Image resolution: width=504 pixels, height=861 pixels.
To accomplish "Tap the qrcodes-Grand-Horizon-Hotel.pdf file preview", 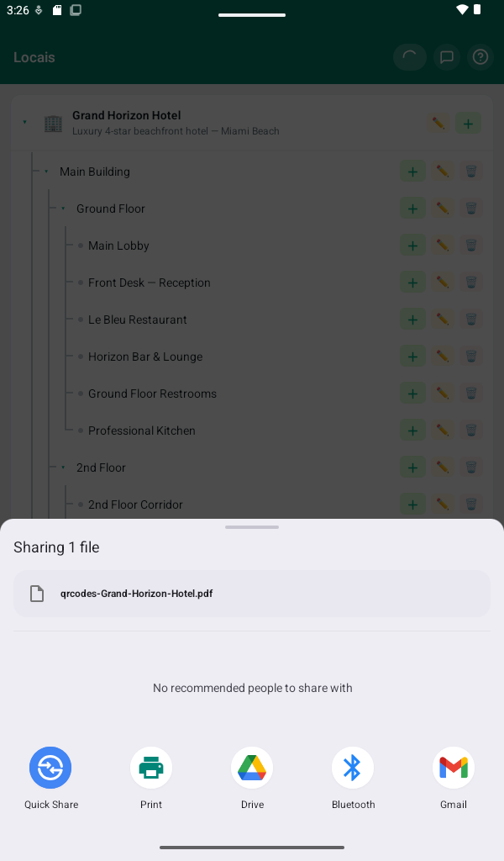I will click(252, 594).
